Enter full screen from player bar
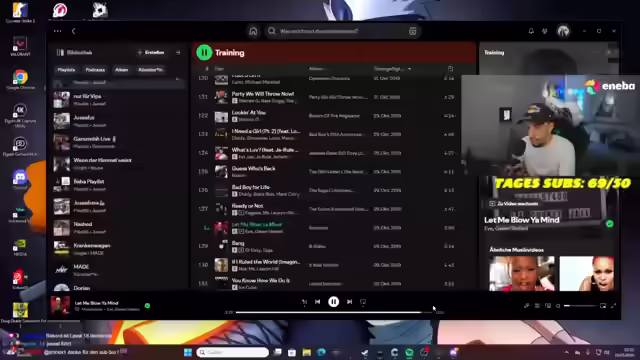This screenshot has height=360, width=640. [613, 306]
